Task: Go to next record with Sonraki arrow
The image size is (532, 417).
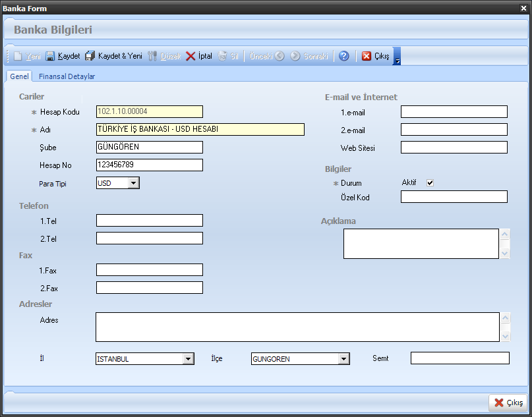Action: pyautogui.click(x=295, y=57)
